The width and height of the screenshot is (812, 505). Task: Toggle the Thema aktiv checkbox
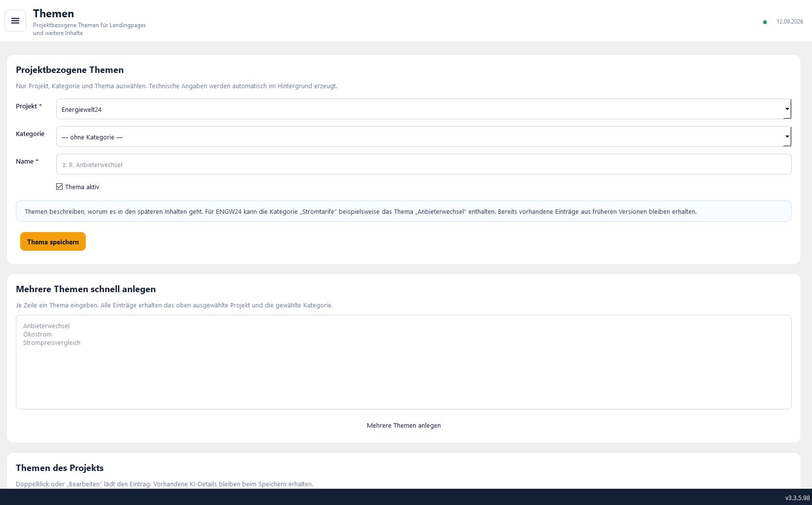click(60, 187)
